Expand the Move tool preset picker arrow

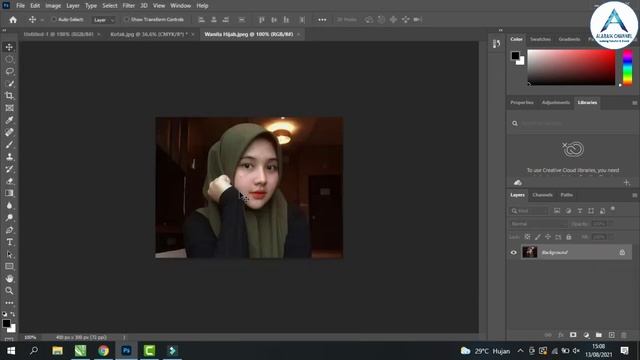[42, 20]
